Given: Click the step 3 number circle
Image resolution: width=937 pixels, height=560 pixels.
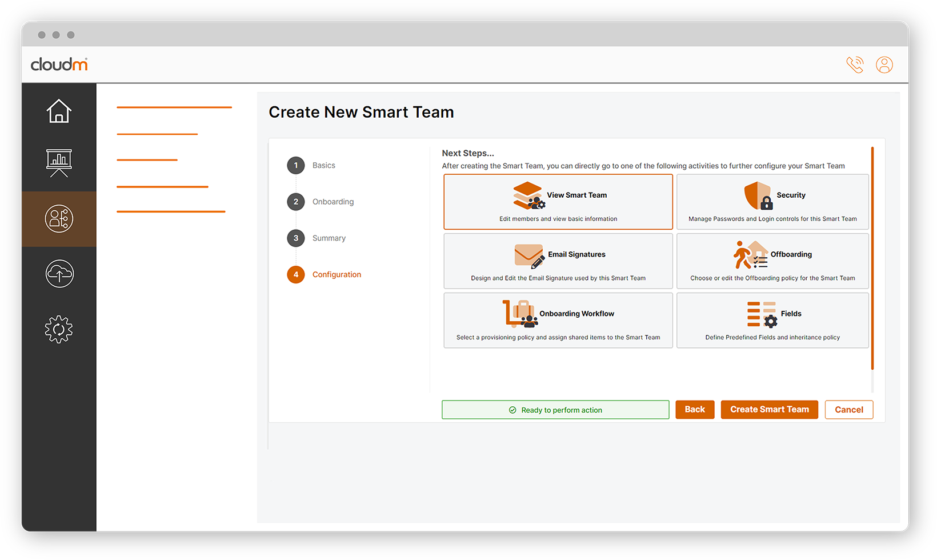Looking at the screenshot, I should 296,238.
